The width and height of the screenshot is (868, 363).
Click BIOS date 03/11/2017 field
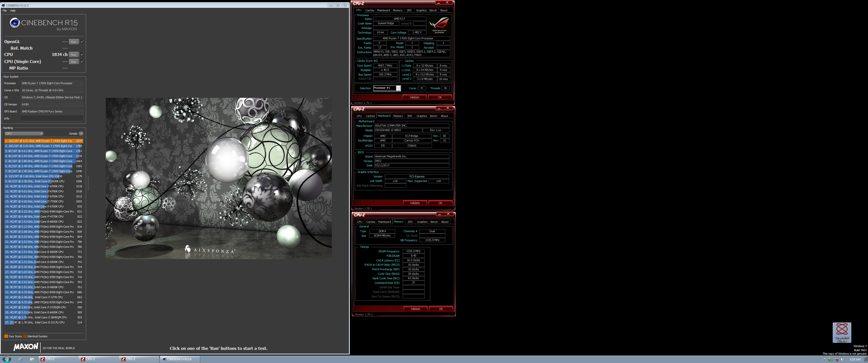pos(412,166)
